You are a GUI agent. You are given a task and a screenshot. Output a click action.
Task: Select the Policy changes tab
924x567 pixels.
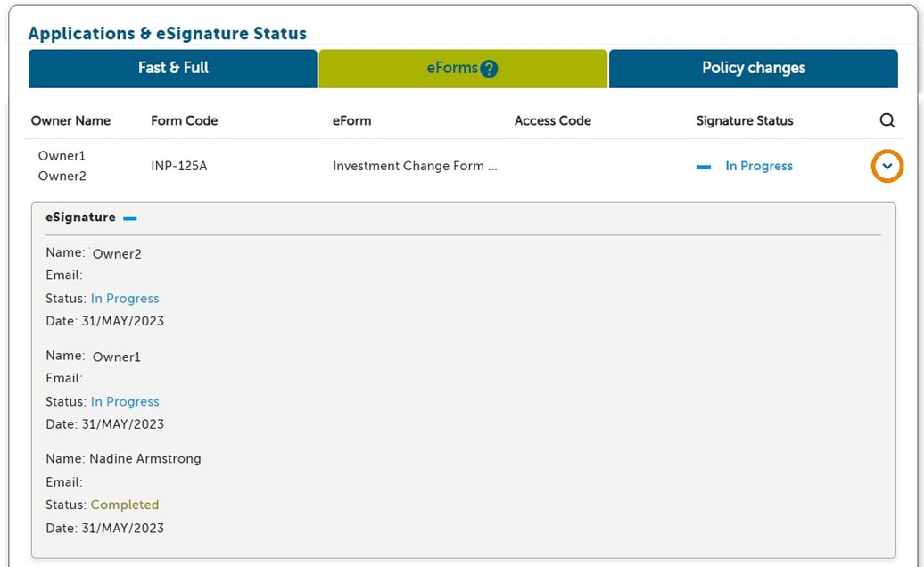(753, 68)
